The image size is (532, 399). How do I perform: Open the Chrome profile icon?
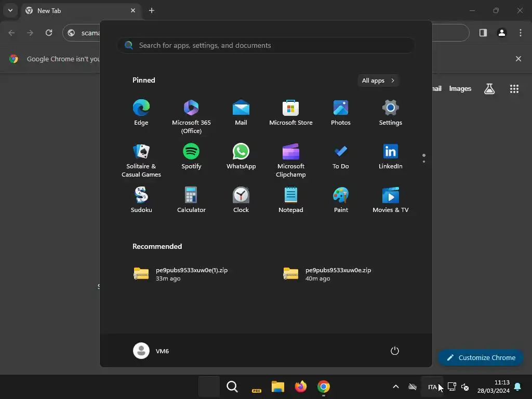click(502, 33)
